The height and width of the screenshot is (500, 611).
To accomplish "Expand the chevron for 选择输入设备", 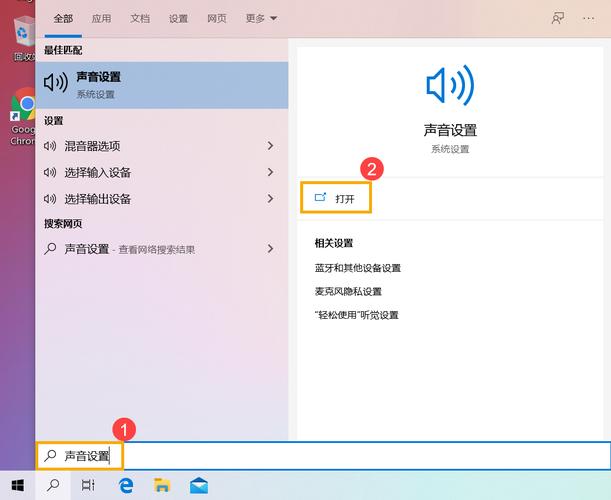I will click(x=270, y=172).
